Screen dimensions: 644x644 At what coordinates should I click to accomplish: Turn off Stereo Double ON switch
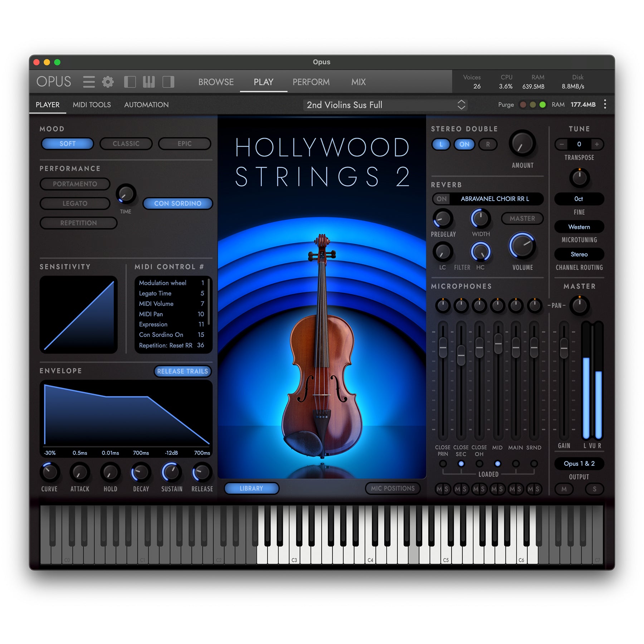[464, 144]
